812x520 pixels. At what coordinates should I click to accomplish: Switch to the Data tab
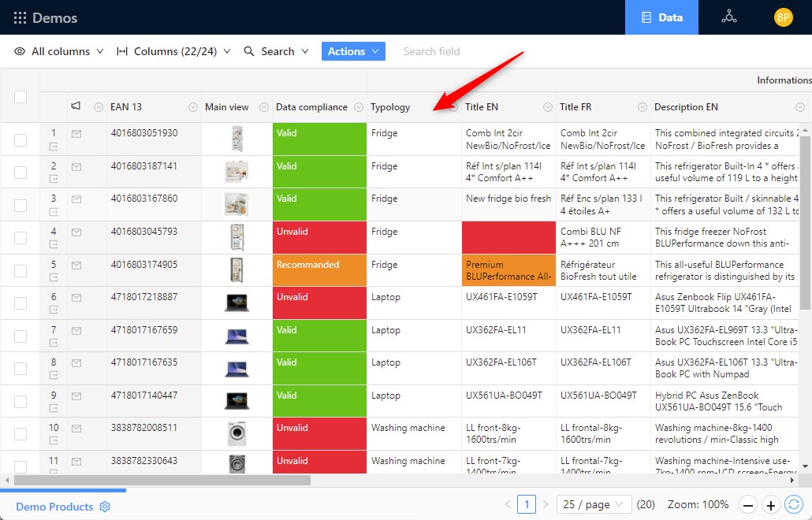661,17
